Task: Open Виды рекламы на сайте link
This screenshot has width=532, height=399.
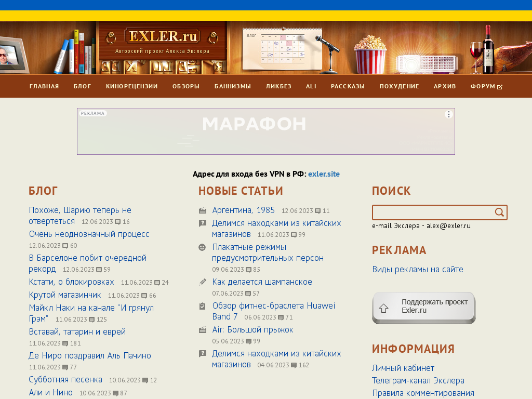Action: click(x=418, y=270)
